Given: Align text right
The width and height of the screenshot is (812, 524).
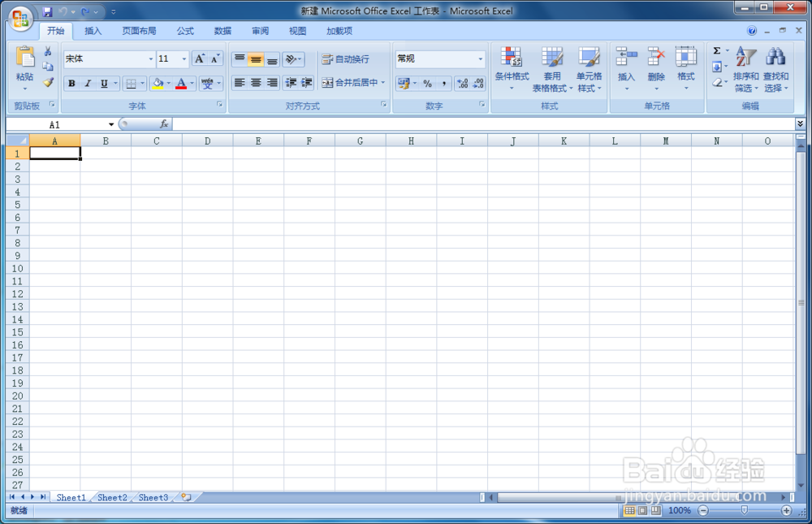Looking at the screenshot, I should pos(272,82).
